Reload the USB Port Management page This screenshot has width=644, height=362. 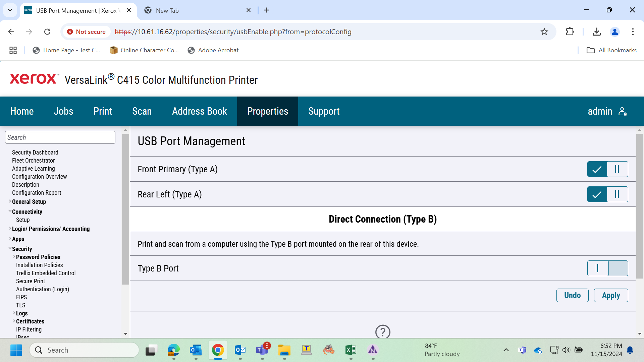[x=47, y=32]
